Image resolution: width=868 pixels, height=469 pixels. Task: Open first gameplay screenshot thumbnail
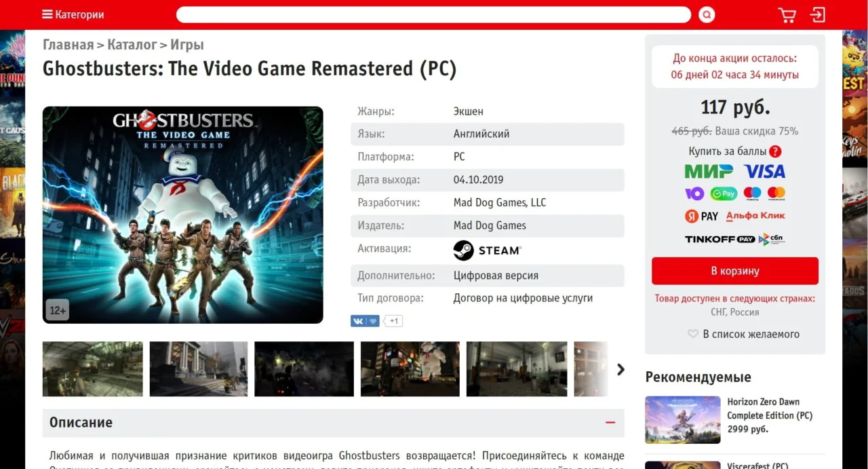[93, 369]
